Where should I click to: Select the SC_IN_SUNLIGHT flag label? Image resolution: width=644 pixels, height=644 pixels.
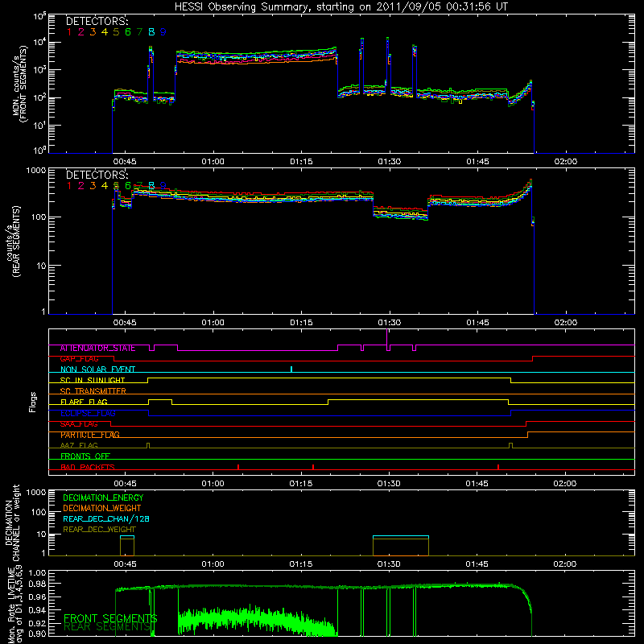tap(93, 380)
